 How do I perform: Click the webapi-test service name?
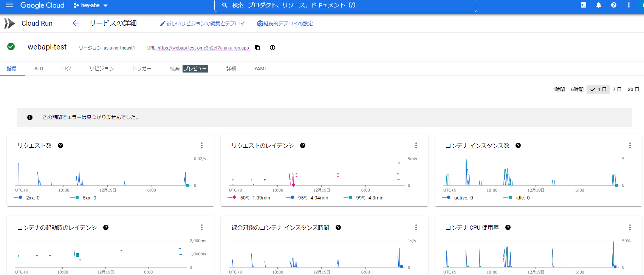pos(47,47)
